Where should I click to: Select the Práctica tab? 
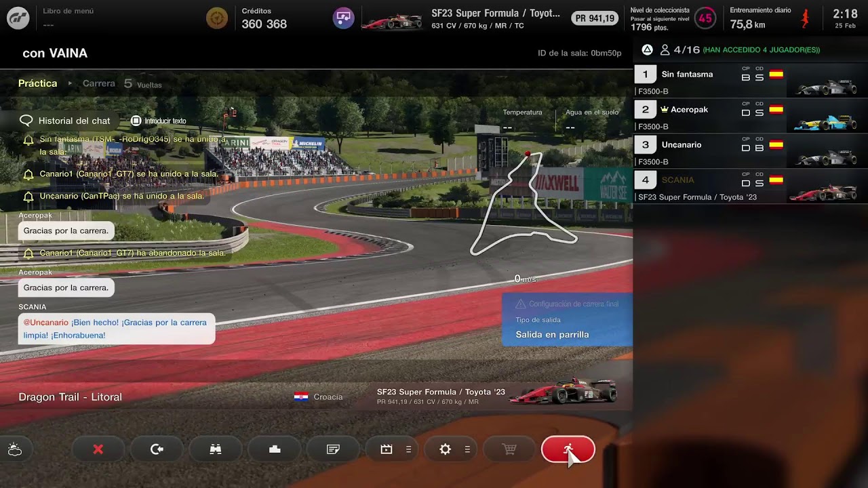click(38, 83)
